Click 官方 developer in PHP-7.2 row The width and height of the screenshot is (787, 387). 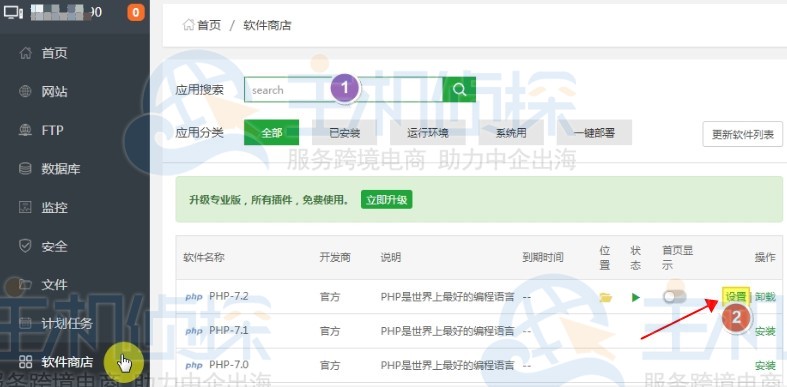[330, 297]
